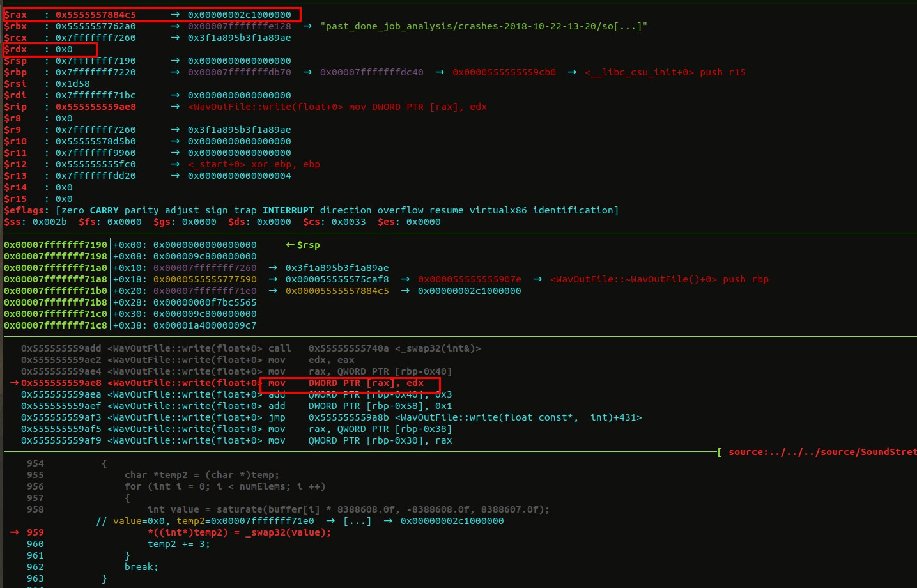Click stack address 0x00007fffffff7198

pyautogui.click(x=56, y=256)
